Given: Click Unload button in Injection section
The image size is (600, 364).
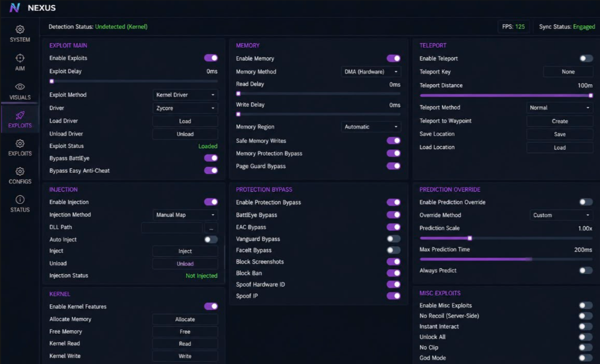Looking at the screenshot, I should point(185,264).
